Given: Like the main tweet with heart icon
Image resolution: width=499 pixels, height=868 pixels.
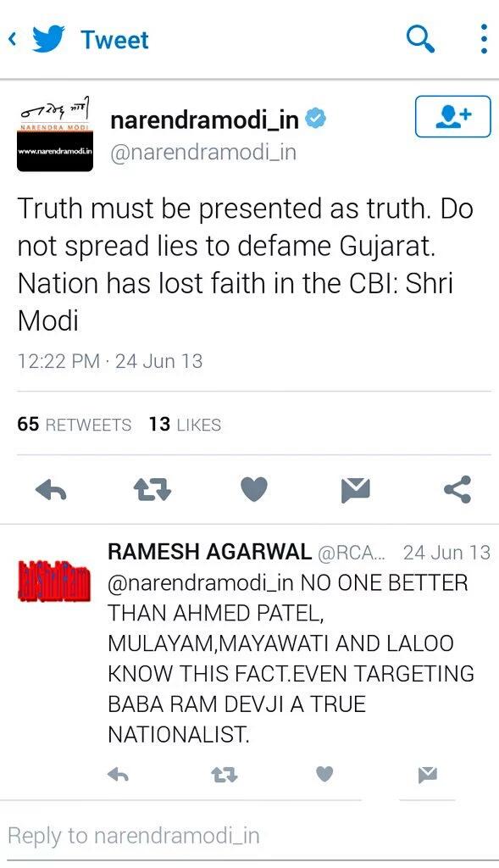Looking at the screenshot, I should [254, 489].
